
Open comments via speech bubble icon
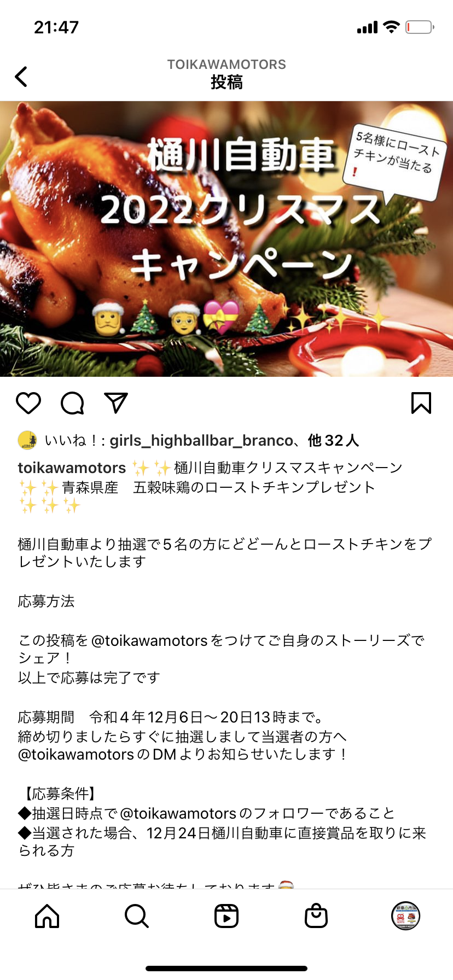pos(72,403)
